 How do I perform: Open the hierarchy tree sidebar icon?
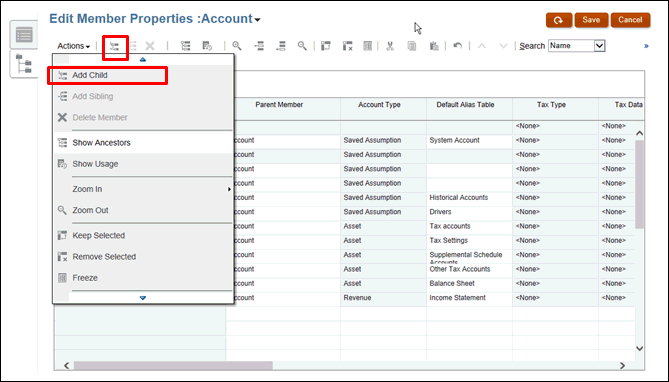tap(24, 64)
